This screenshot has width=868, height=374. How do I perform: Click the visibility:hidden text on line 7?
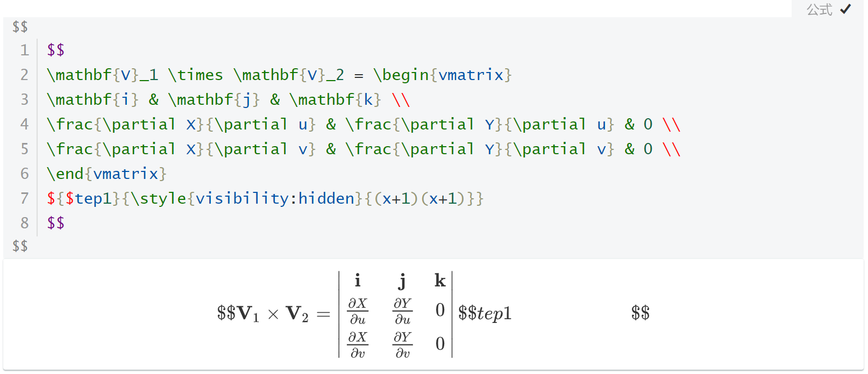pos(275,198)
